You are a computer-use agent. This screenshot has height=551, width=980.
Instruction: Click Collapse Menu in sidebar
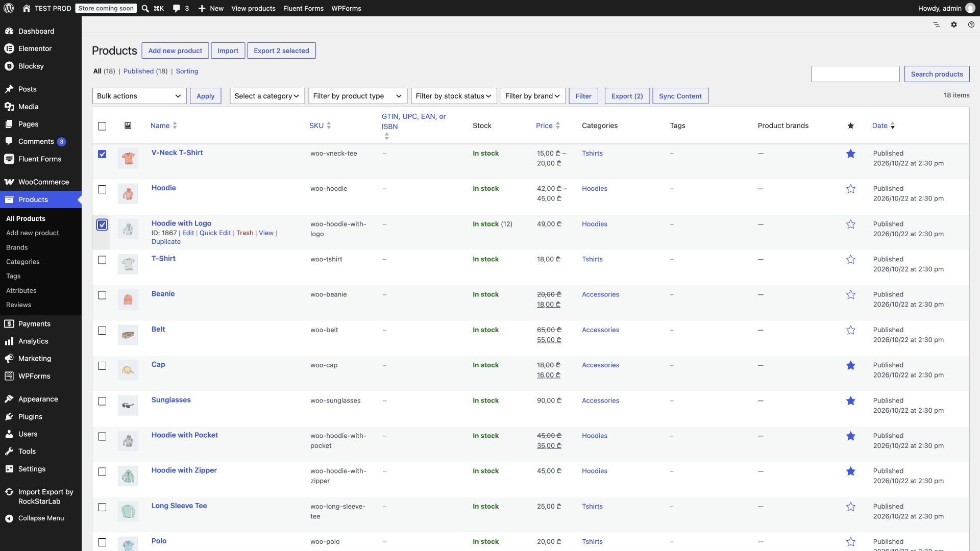(x=41, y=518)
